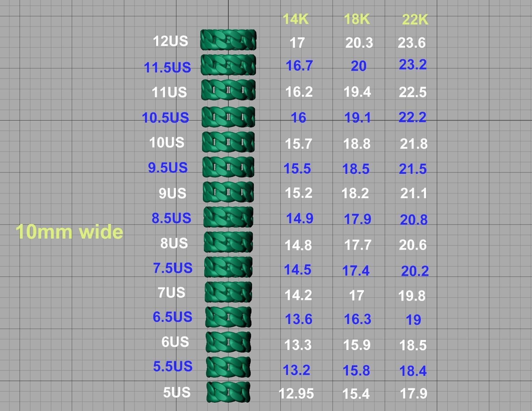
Task: Select the 8.5US ring model
Action: (x=228, y=217)
